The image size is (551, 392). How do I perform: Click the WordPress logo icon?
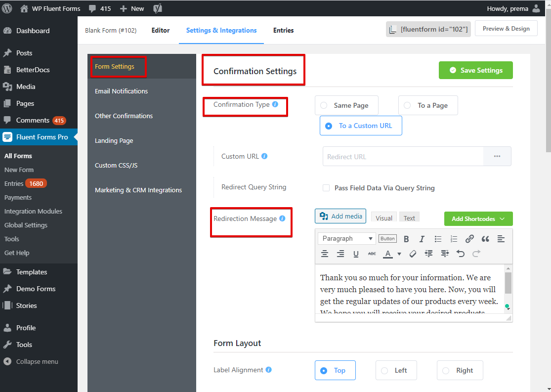tap(7, 8)
